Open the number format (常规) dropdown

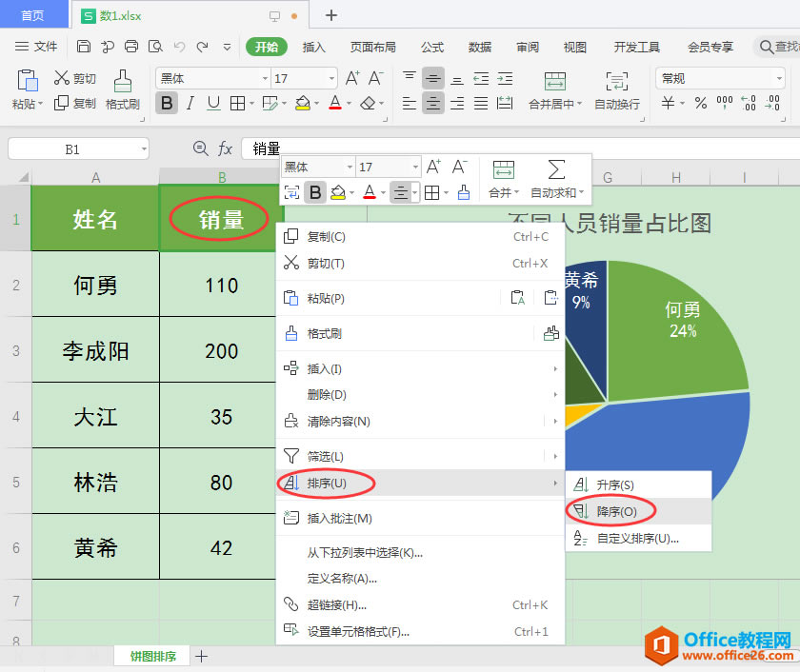[x=777, y=78]
